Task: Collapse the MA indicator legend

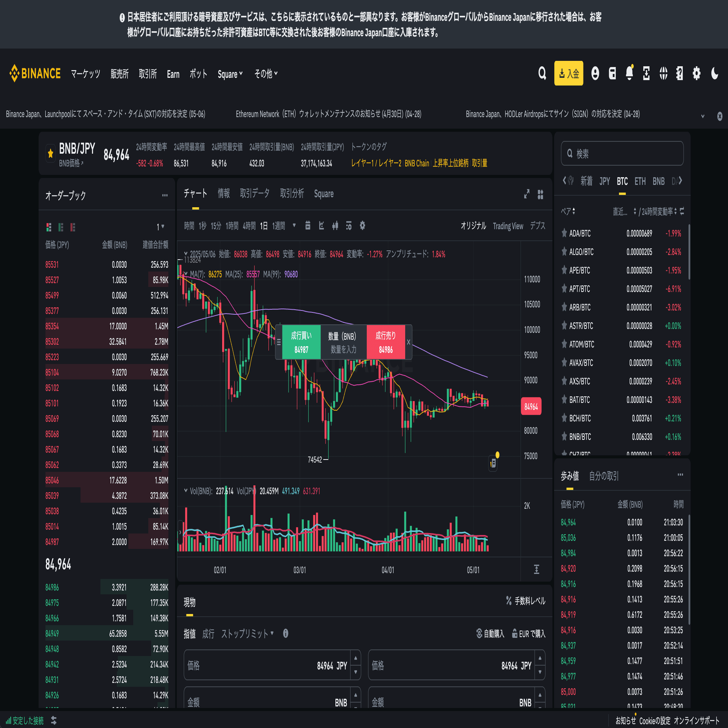Action: pyautogui.click(x=186, y=274)
